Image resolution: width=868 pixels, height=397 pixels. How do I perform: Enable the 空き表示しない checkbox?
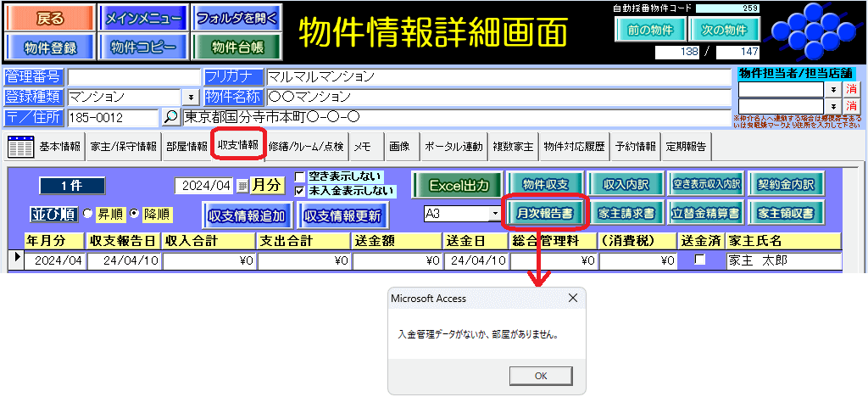[x=300, y=177]
